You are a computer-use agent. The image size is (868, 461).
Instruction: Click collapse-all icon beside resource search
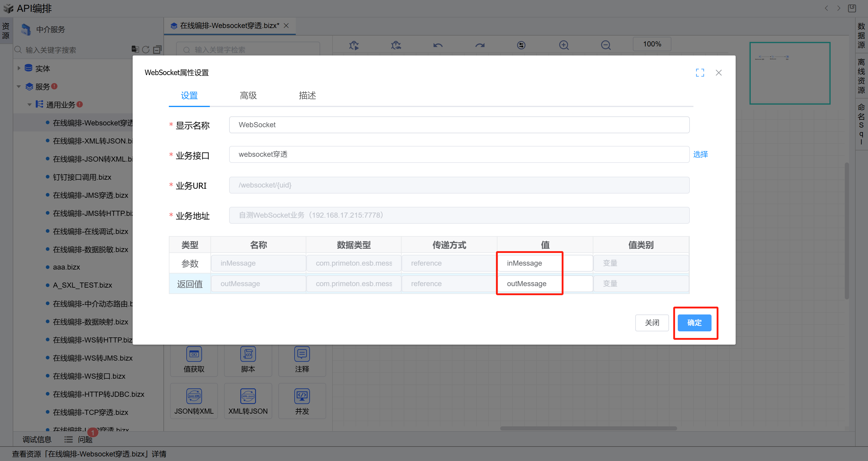click(157, 49)
